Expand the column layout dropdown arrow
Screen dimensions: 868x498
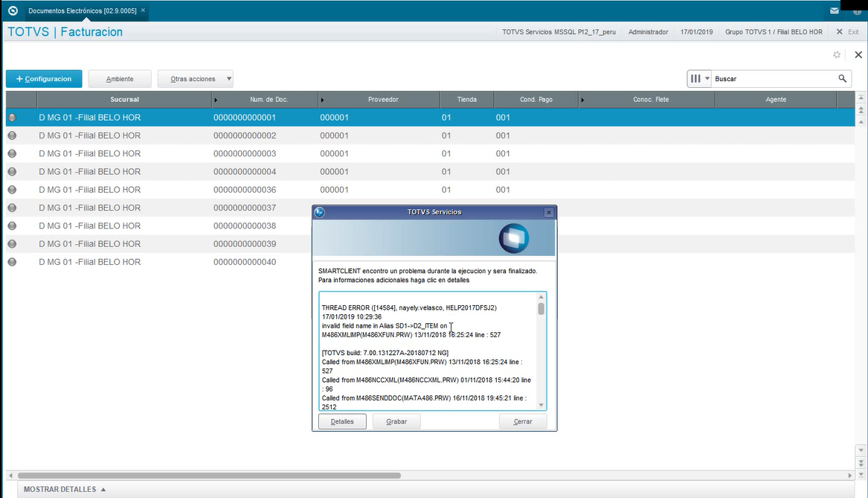click(x=707, y=79)
